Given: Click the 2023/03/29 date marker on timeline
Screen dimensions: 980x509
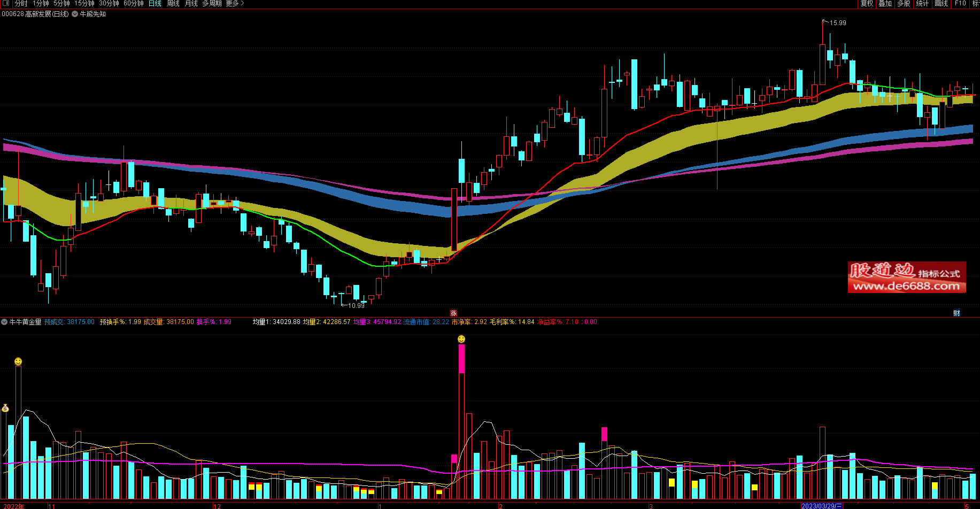Looking at the screenshot, I should click(x=821, y=506).
